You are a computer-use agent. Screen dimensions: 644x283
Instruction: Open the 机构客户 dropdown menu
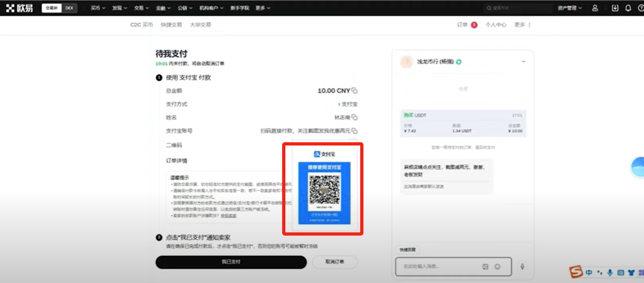(212, 8)
